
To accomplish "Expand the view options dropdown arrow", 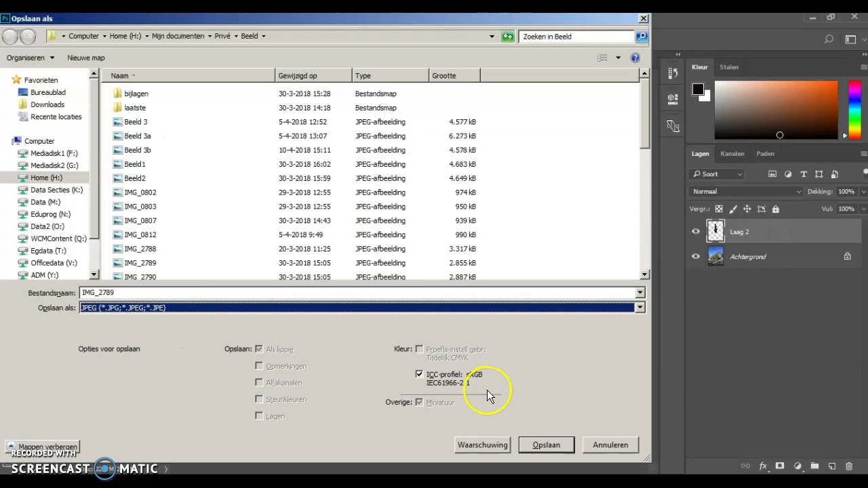I will (x=618, y=58).
